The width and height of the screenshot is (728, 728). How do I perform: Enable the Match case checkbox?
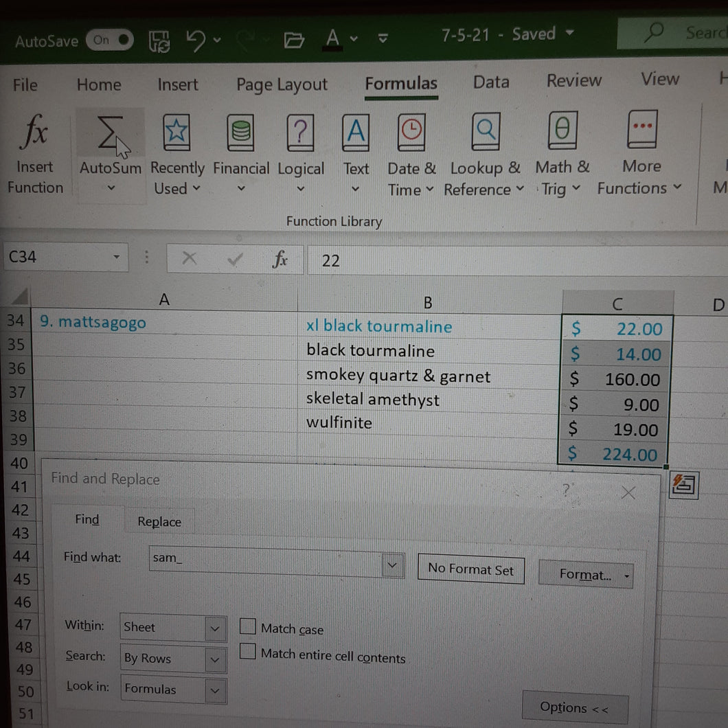[247, 626]
